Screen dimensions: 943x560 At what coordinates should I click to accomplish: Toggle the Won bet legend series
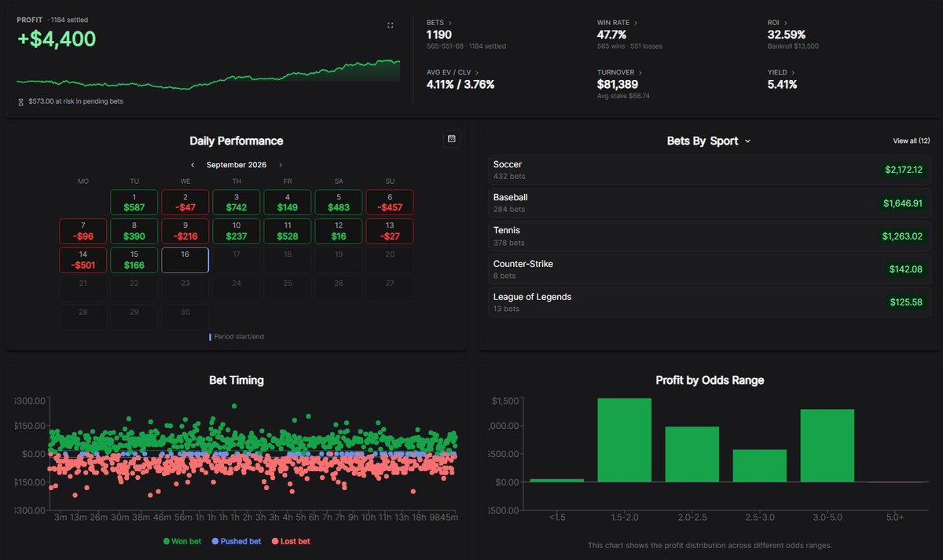pos(183,541)
